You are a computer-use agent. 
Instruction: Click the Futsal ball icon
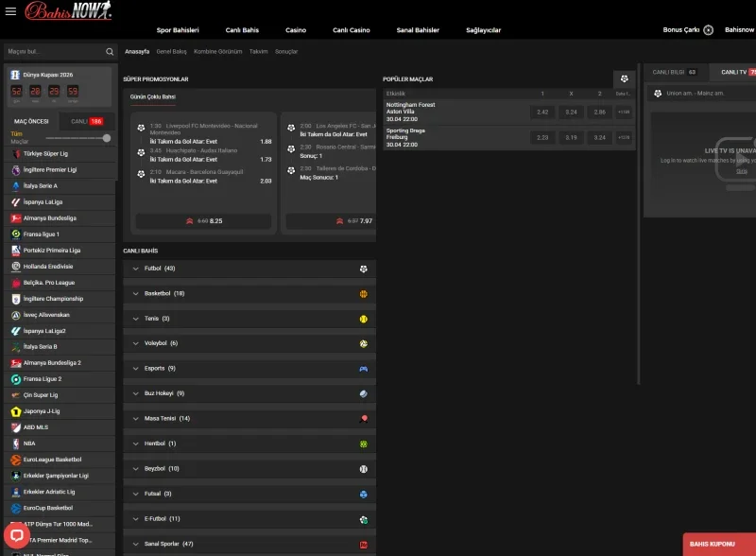(x=364, y=495)
